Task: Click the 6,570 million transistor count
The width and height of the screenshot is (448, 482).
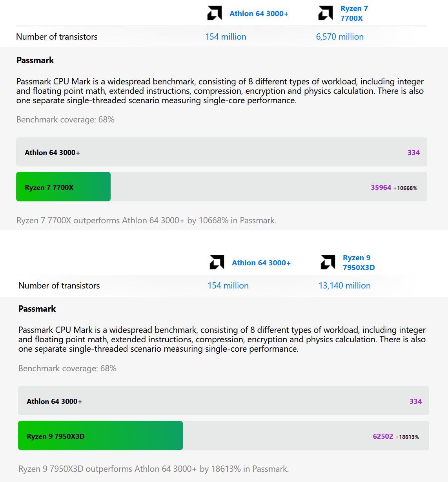Action: (x=340, y=37)
